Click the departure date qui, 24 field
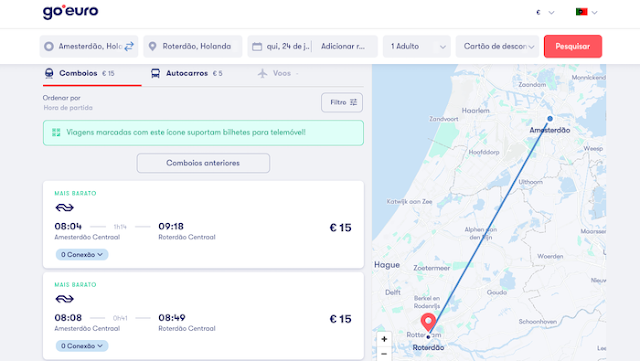The width and height of the screenshot is (640, 361). pyautogui.click(x=288, y=47)
